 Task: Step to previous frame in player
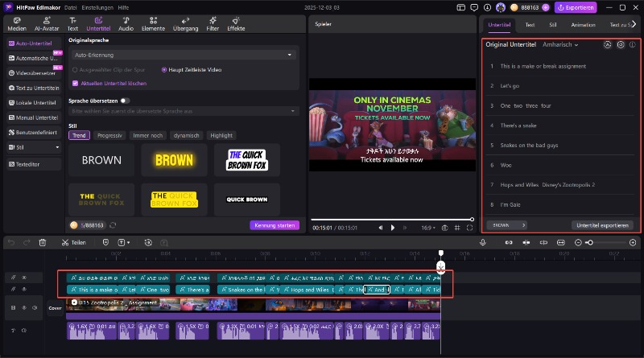(380, 228)
